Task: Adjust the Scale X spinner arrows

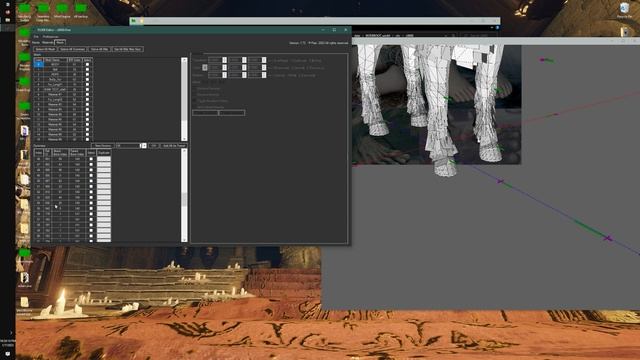Action: (x=224, y=67)
